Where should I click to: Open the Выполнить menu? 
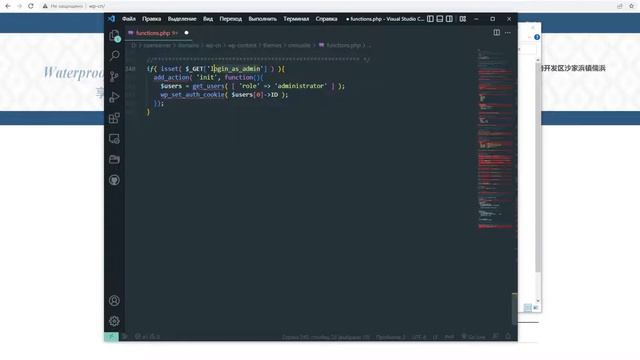tap(262, 19)
